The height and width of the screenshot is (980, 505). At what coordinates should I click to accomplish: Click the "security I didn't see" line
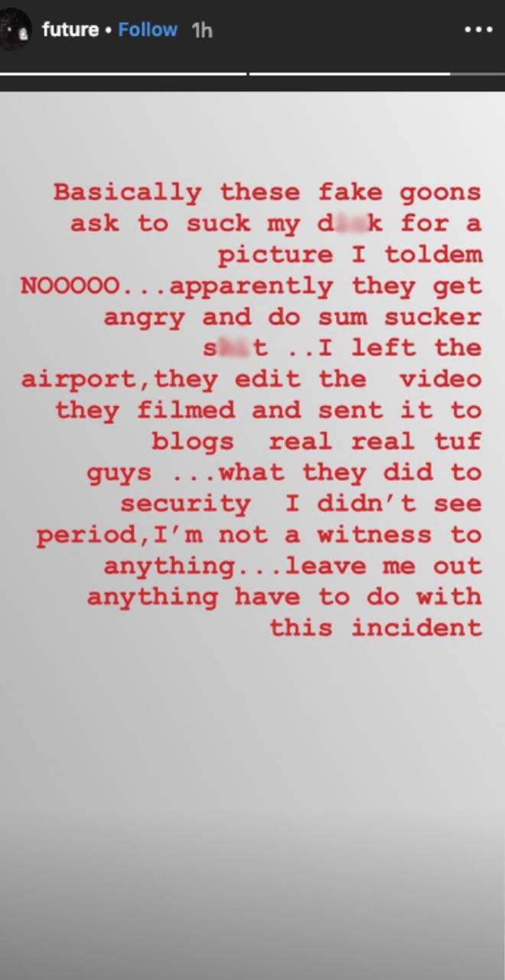click(x=301, y=505)
